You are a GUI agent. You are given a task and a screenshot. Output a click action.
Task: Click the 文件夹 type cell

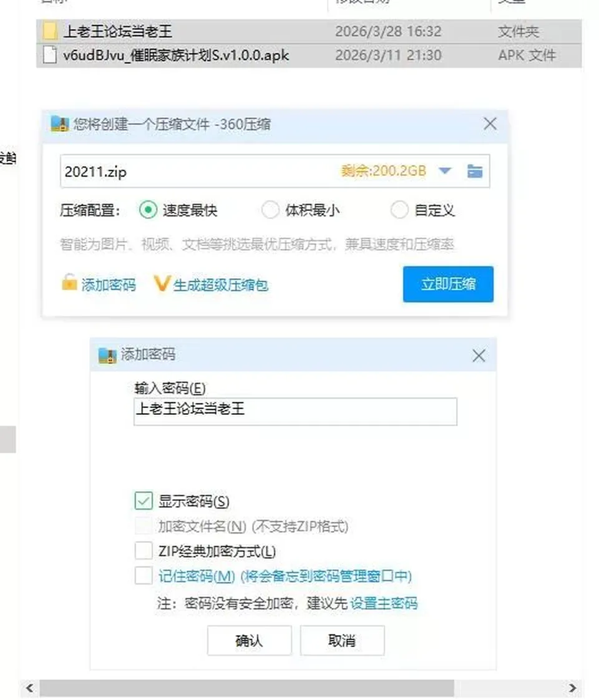[519, 31]
